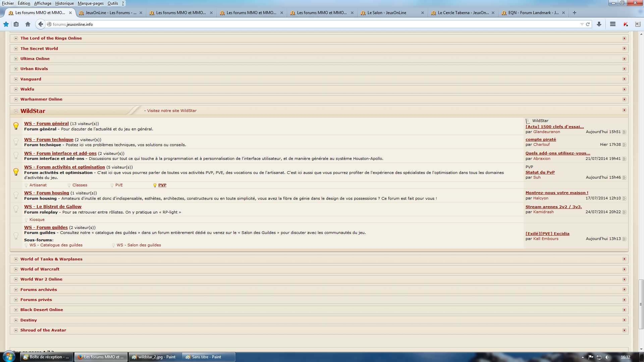This screenshot has height=362, width=644.
Task: Click the lightbulb icon beside Le Bistrot de Gallow
Action: [x=16, y=209]
